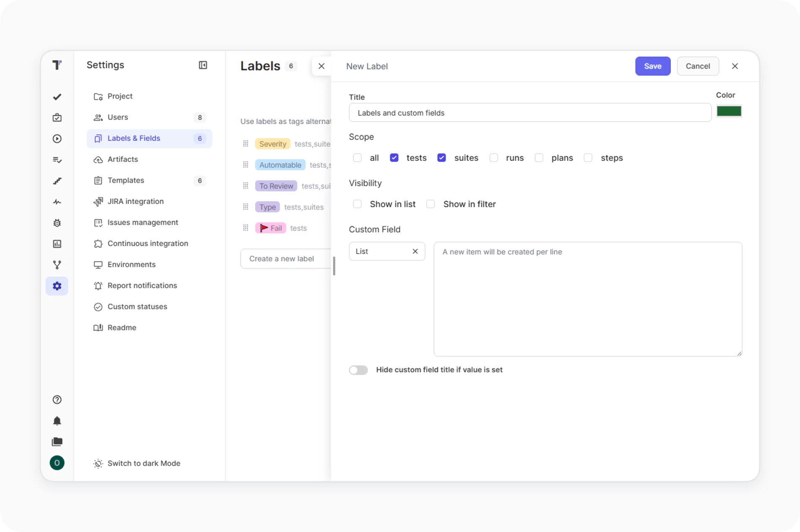Clear the List custom field selection
Image resolution: width=800 pixels, height=532 pixels.
415,252
